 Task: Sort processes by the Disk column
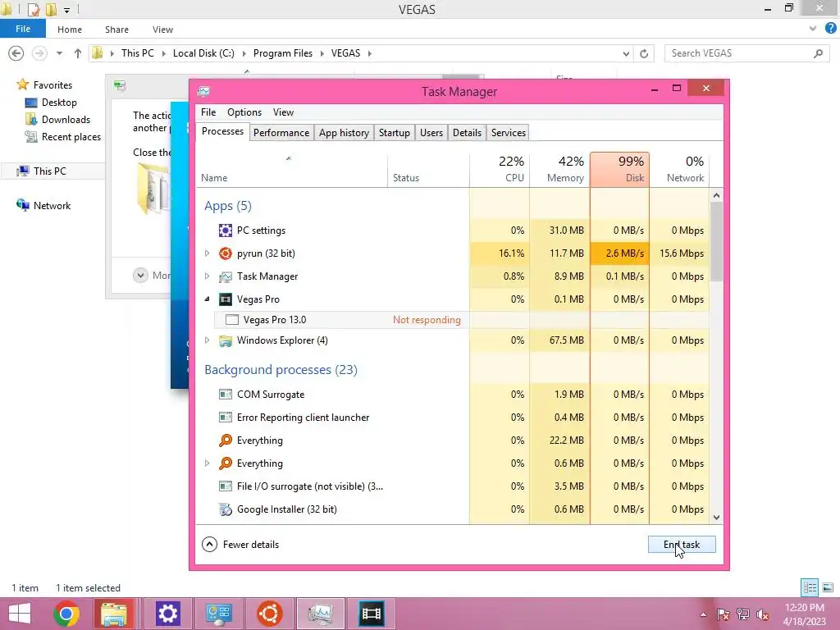[620, 170]
